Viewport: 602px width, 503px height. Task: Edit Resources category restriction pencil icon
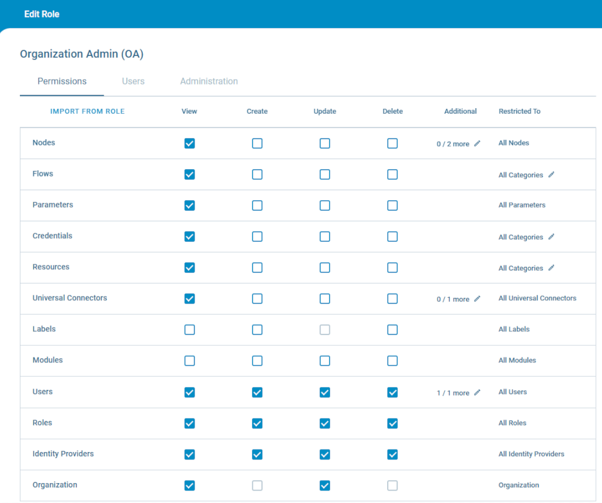point(551,268)
